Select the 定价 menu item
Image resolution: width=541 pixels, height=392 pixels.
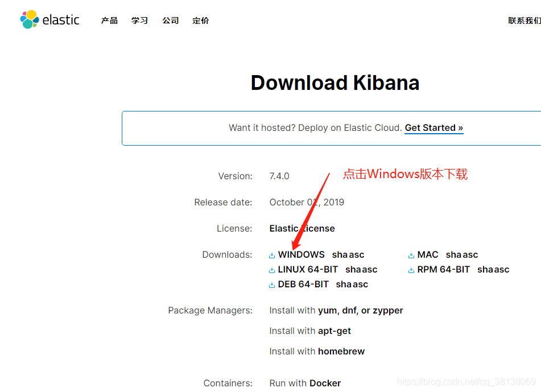tap(200, 20)
